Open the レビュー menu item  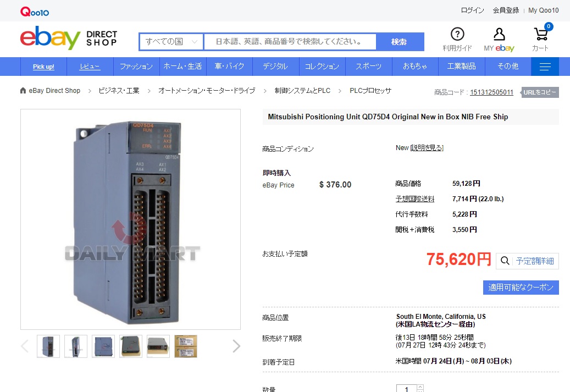[90, 67]
